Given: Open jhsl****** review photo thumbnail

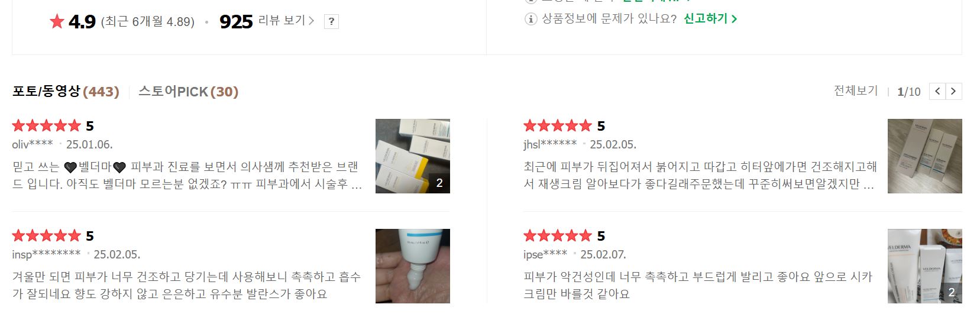Looking at the screenshot, I should coord(924,156).
